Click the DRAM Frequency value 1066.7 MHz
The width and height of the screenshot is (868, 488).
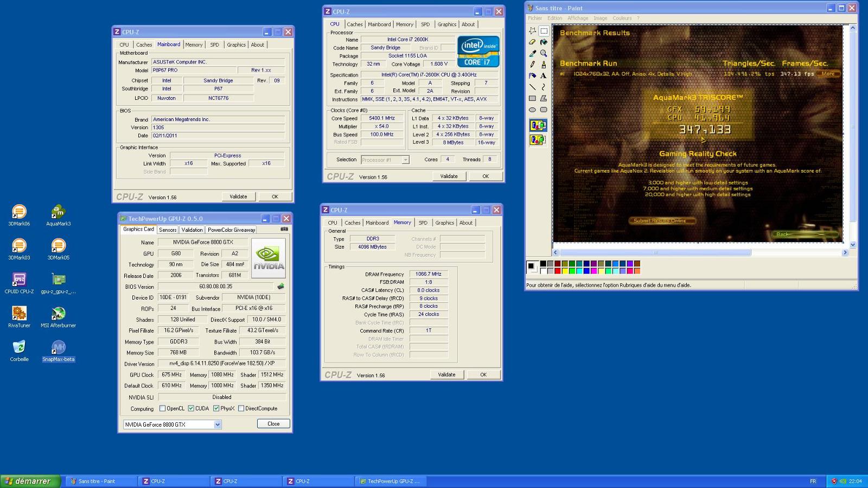[x=429, y=274]
